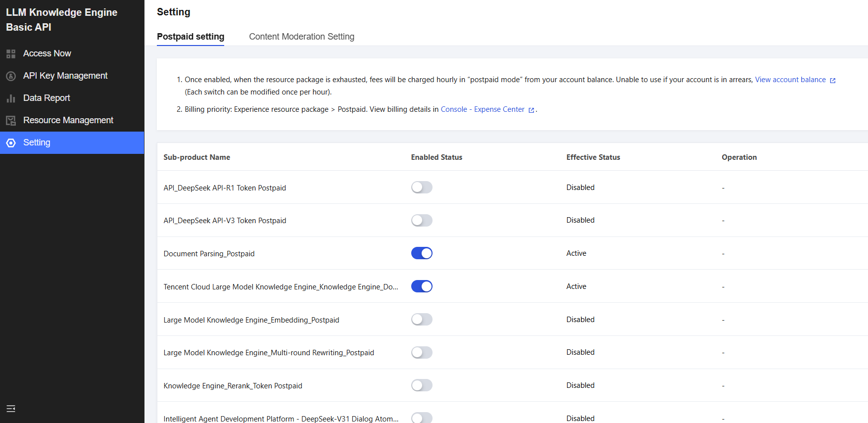Open Data Report in the sidebar menu
This screenshot has height=423, width=868.
click(x=47, y=98)
